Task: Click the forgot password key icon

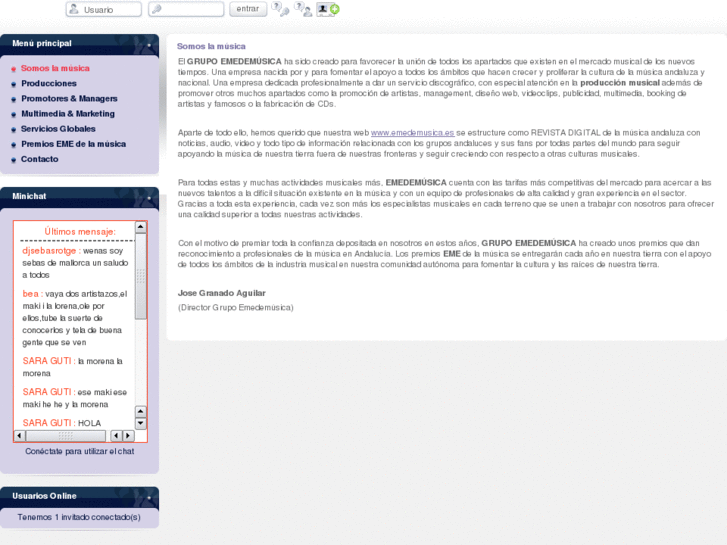Action: click(280, 9)
